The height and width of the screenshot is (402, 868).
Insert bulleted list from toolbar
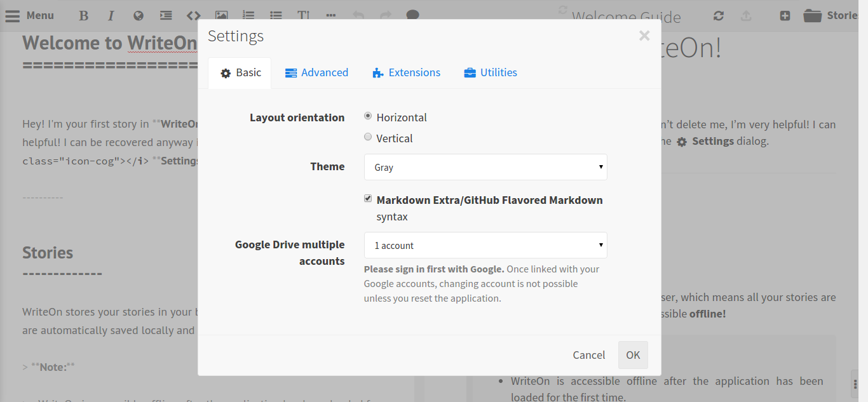[276, 16]
